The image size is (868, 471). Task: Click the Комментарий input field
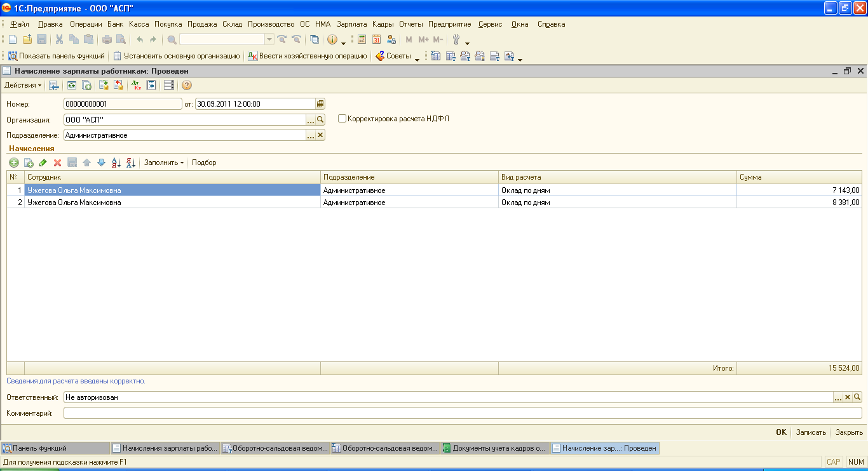click(x=463, y=413)
